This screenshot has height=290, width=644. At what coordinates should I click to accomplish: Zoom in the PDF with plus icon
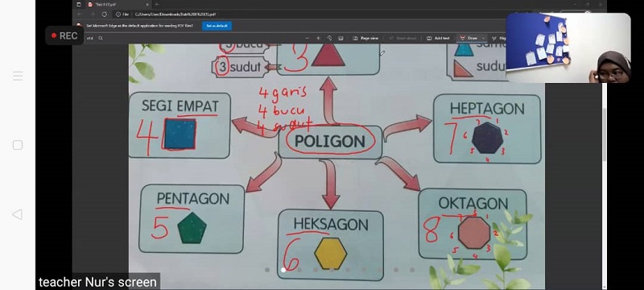pyautogui.click(x=318, y=38)
